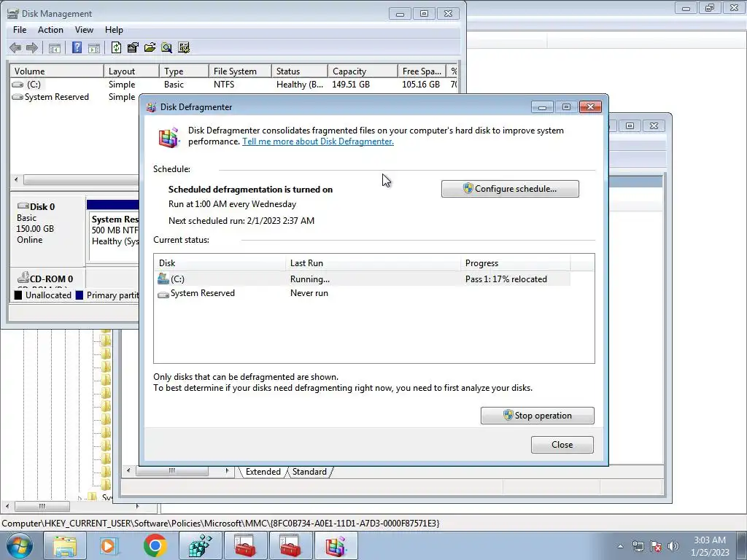Open the Windows Start orb
This screenshot has width=747, height=560.
(20, 545)
